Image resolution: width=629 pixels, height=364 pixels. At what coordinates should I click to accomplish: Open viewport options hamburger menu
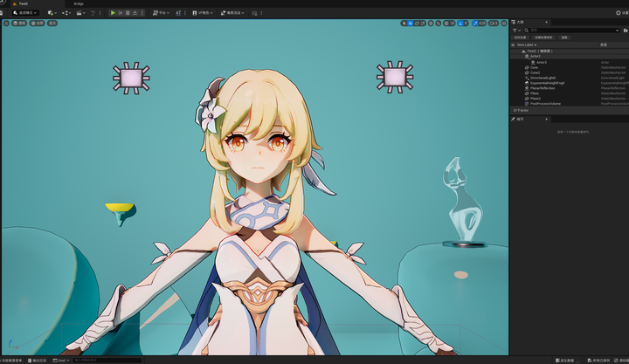coord(6,23)
